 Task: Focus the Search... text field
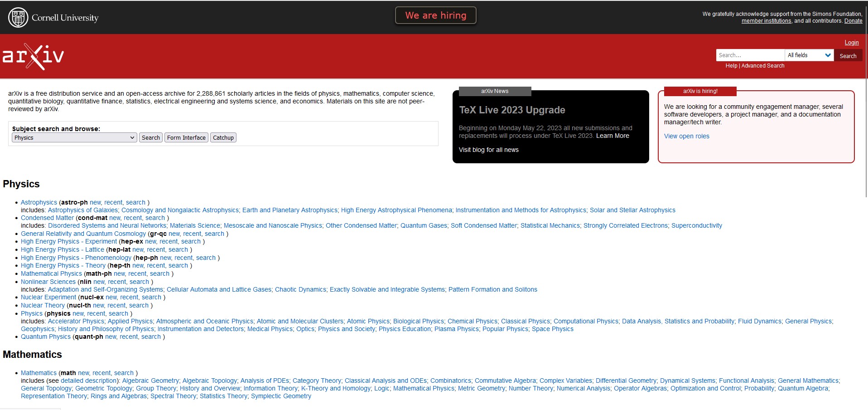[750, 55]
